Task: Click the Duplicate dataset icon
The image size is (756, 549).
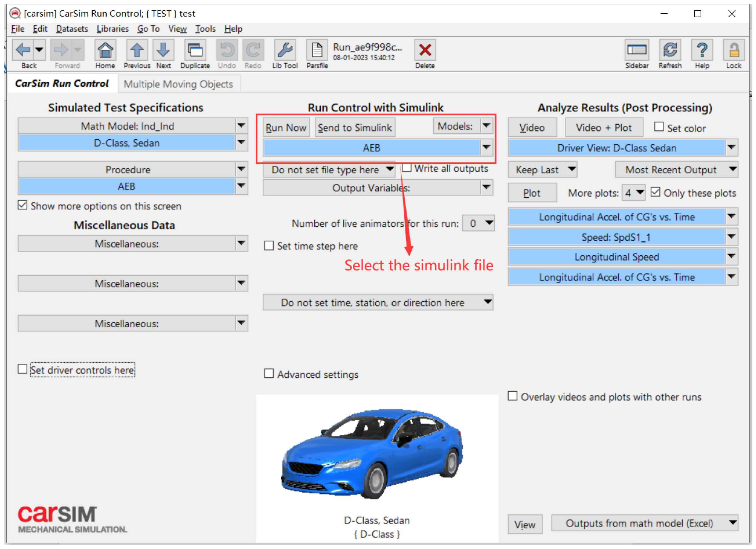Action: point(195,51)
